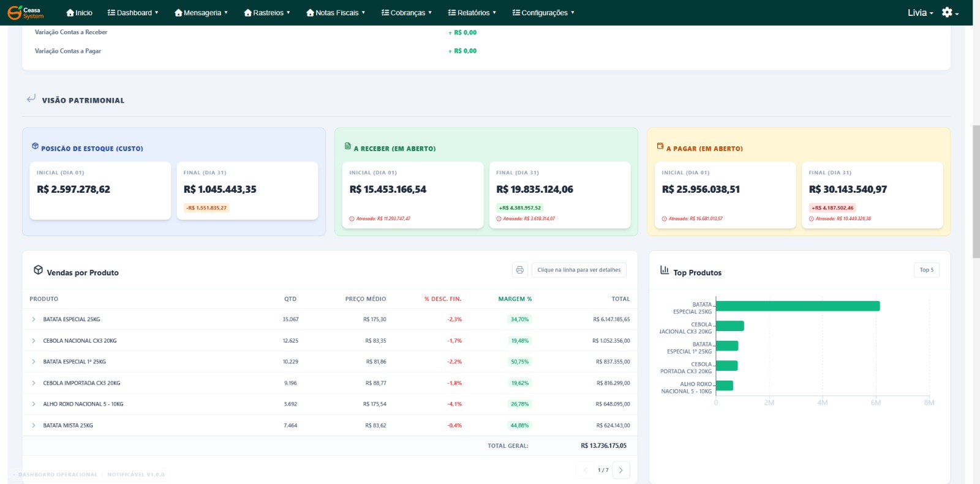Click the CEBOLA NACIONAL chart bar
Screen dimensions: 980x484
(729, 326)
